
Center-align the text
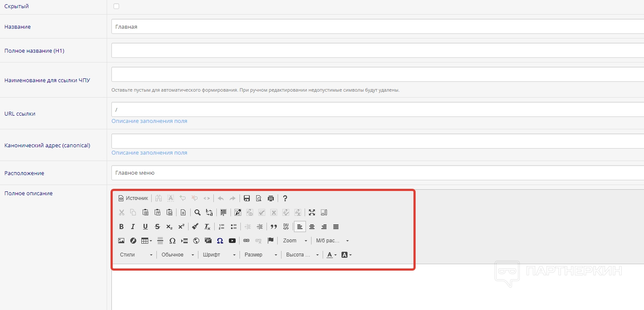pos(312,227)
